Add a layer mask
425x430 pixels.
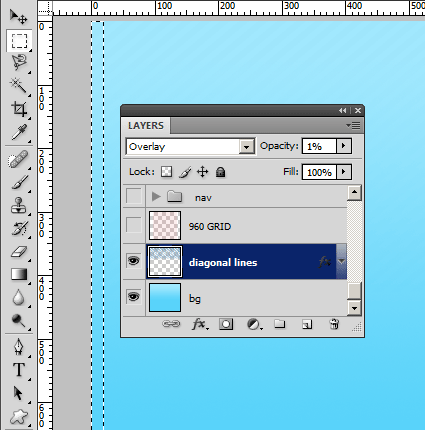click(226, 324)
